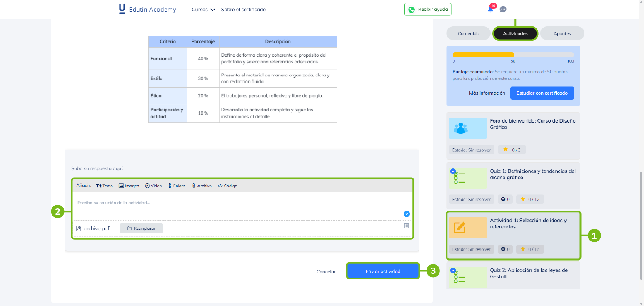
Task: Click the notification bell icon
Action: pyautogui.click(x=490, y=9)
